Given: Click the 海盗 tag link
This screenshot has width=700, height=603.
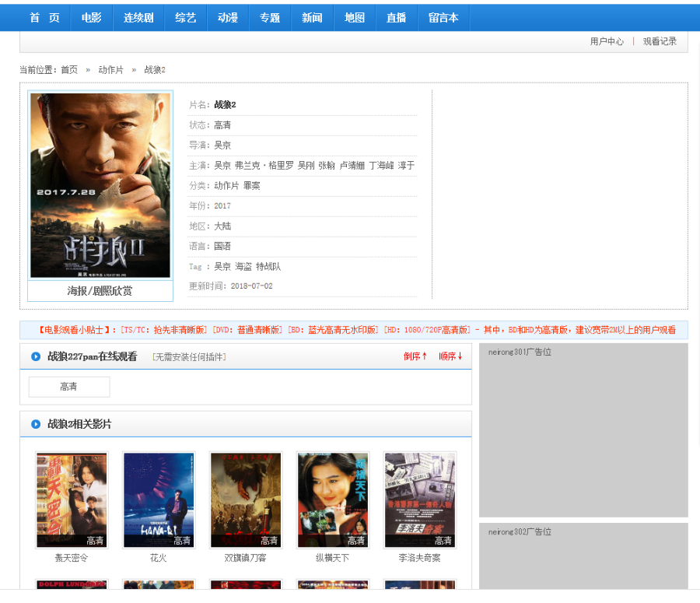Looking at the screenshot, I should [243, 267].
